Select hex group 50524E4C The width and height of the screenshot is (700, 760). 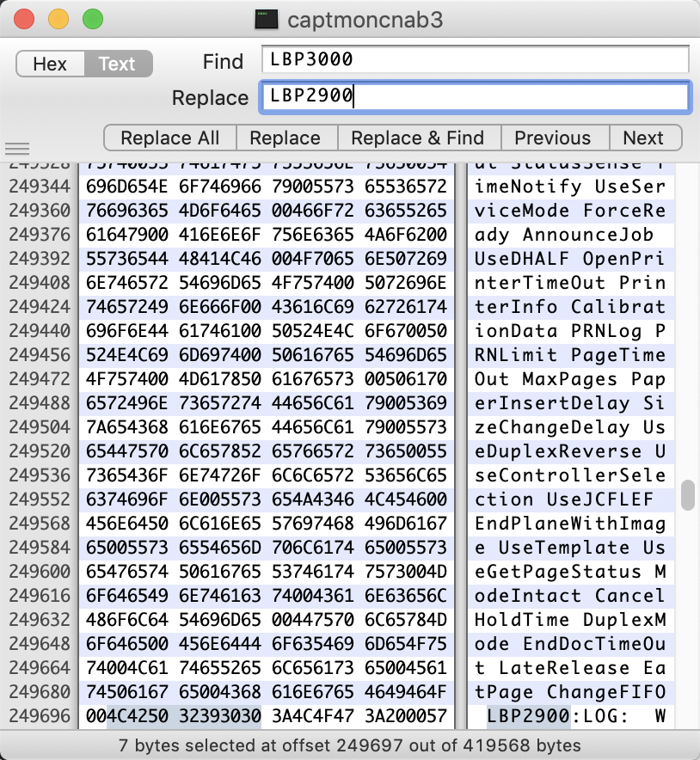313,331
